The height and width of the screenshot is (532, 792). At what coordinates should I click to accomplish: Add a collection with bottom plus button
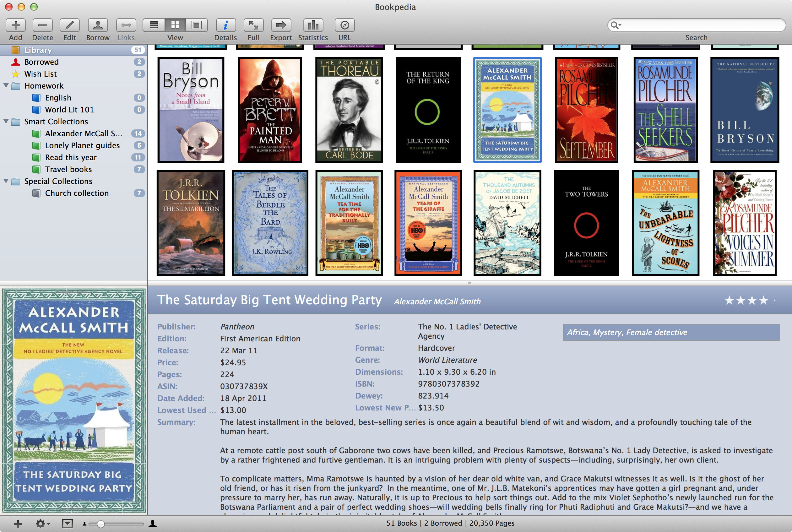(18, 524)
